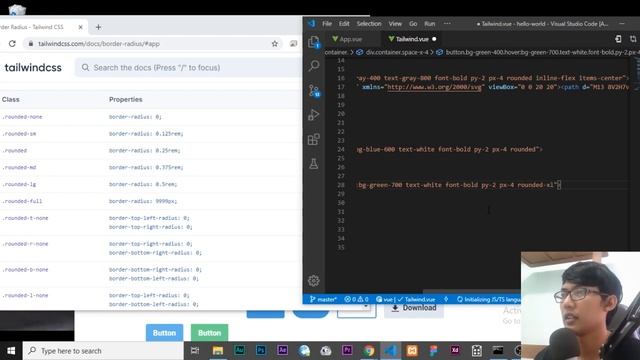Focus the Search the docs field
Screen dimensions: 640x360
(x=188, y=68)
